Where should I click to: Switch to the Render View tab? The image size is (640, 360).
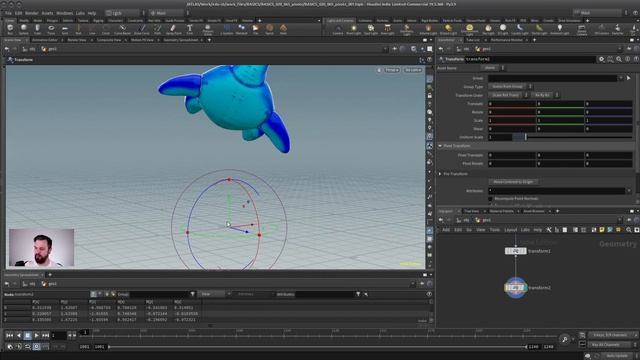[x=77, y=40]
